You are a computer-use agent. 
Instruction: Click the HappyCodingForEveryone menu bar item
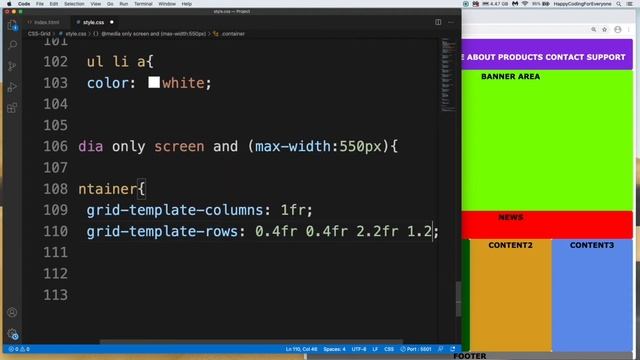coord(582,4)
